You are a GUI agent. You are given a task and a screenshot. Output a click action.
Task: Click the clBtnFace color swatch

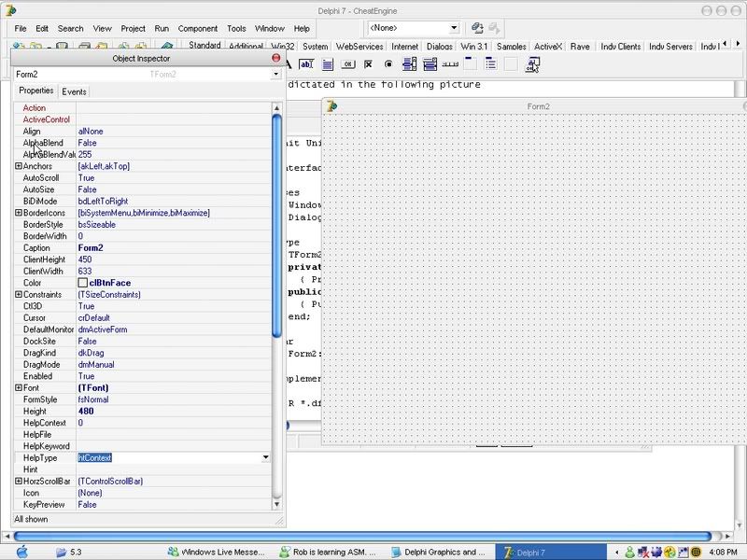pos(83,283)
